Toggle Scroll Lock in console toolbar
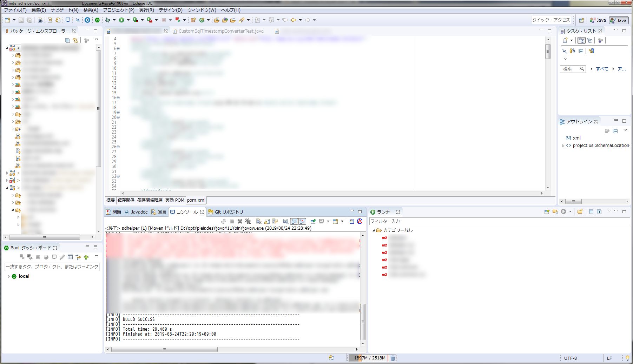This screenshot has height=364, width=633. pos(267,221)
